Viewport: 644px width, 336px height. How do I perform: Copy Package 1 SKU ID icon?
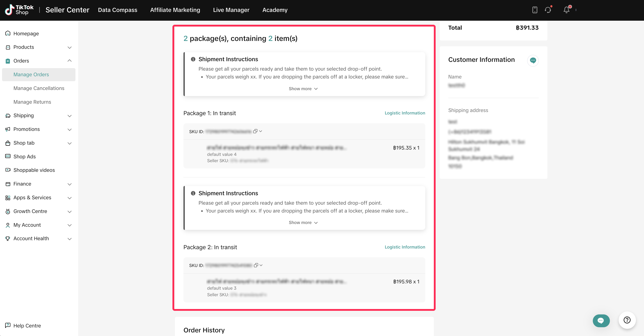coord(255,131)
